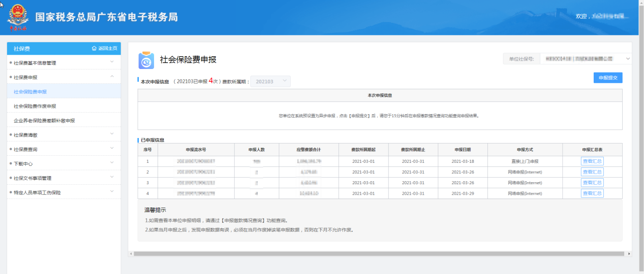Click the tax bureau emblem logo
This screenshot has height=274, width=644.
pos(18,17)
